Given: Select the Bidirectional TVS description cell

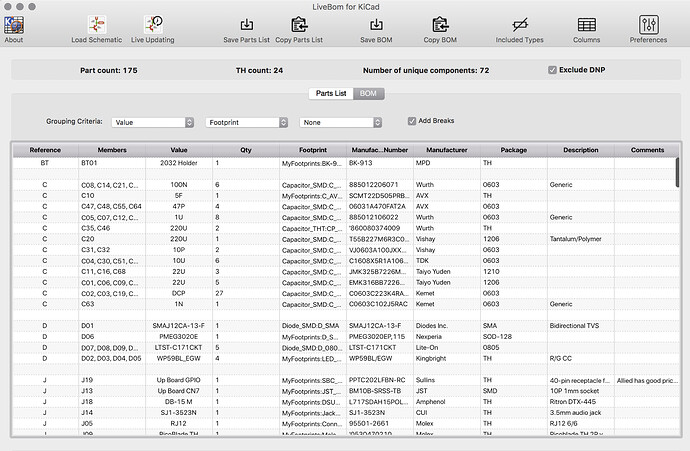Looking at the screenshot, I should click(580, 326).
